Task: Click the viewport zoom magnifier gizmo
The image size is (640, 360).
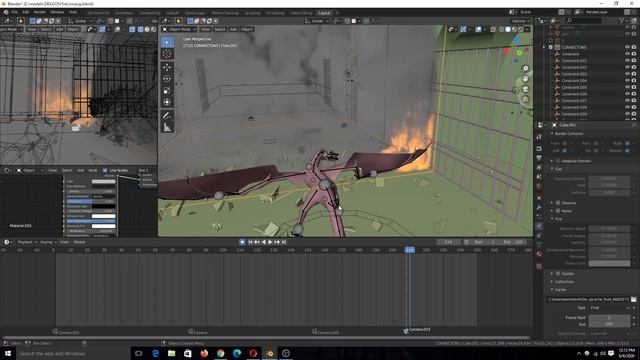Action: (x=525, y=68)
